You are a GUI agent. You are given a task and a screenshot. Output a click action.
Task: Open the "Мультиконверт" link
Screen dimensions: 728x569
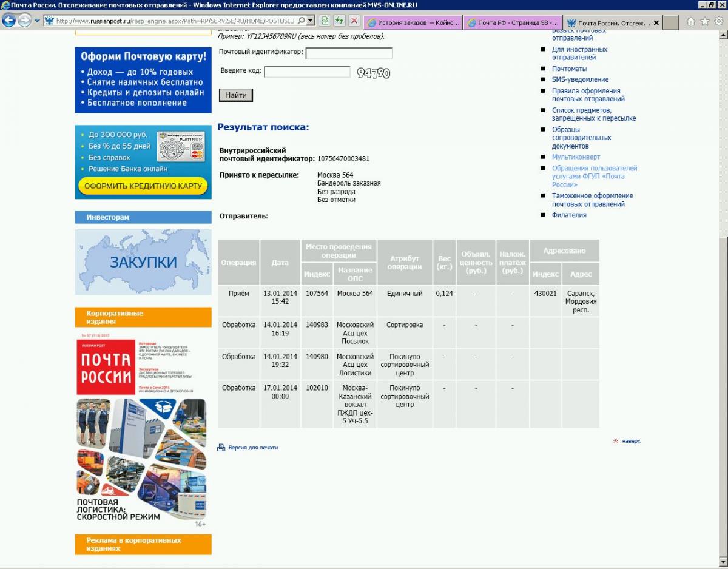[x=576, y=157]
